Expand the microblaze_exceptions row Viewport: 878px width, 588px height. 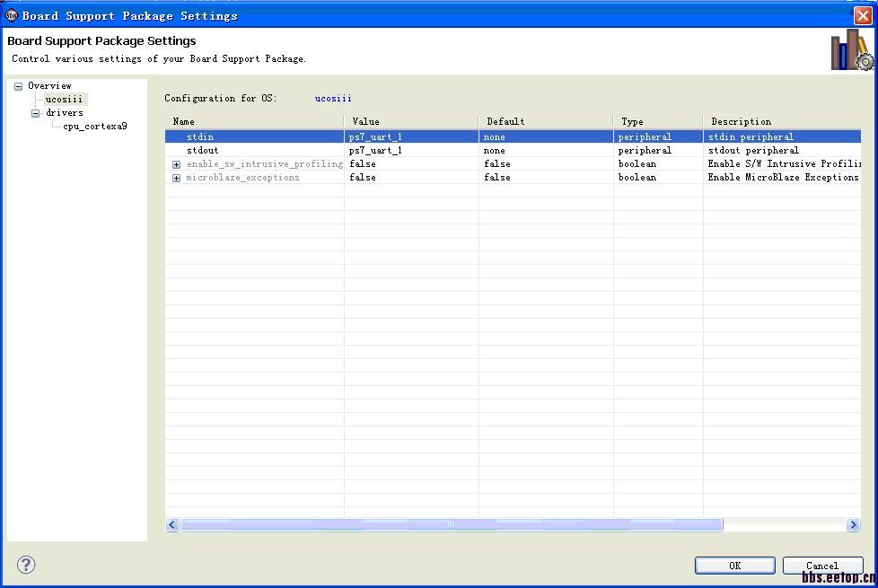(x=177, y=178)
